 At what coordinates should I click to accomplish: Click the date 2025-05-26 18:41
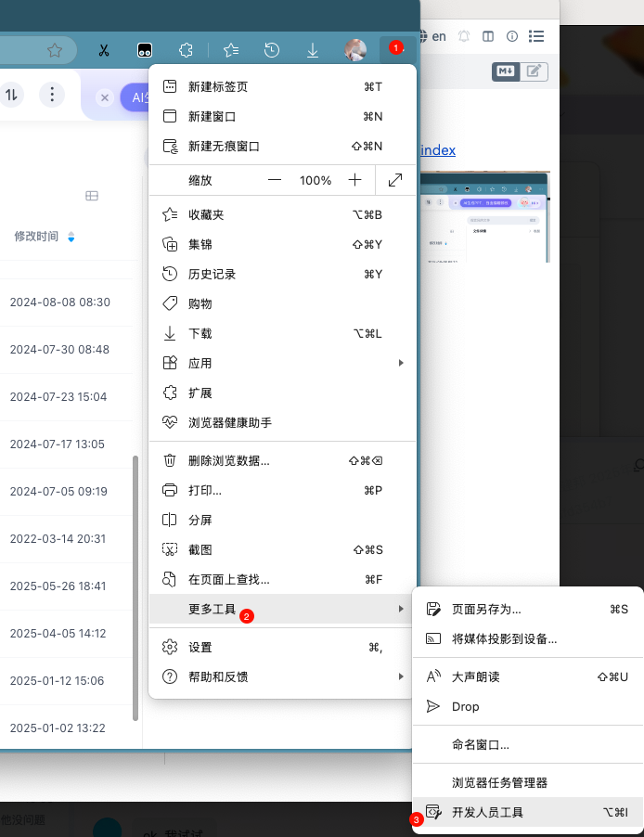tap(58, 586)
